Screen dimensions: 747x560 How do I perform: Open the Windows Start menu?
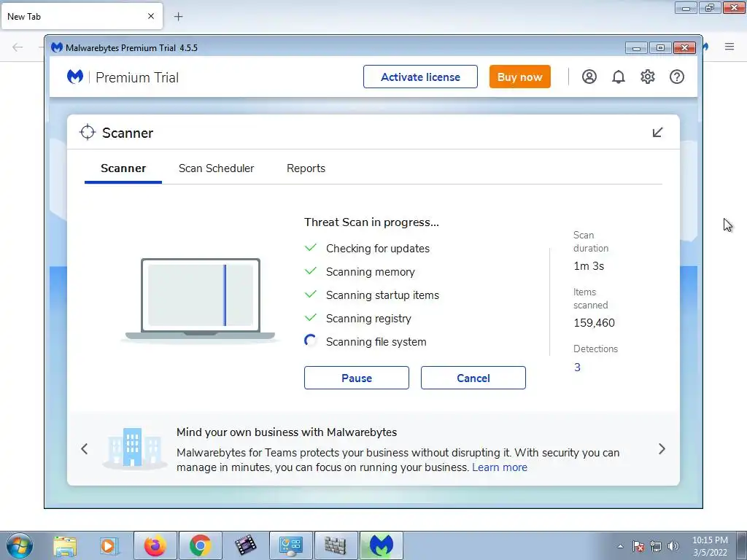tap(20, 545)
